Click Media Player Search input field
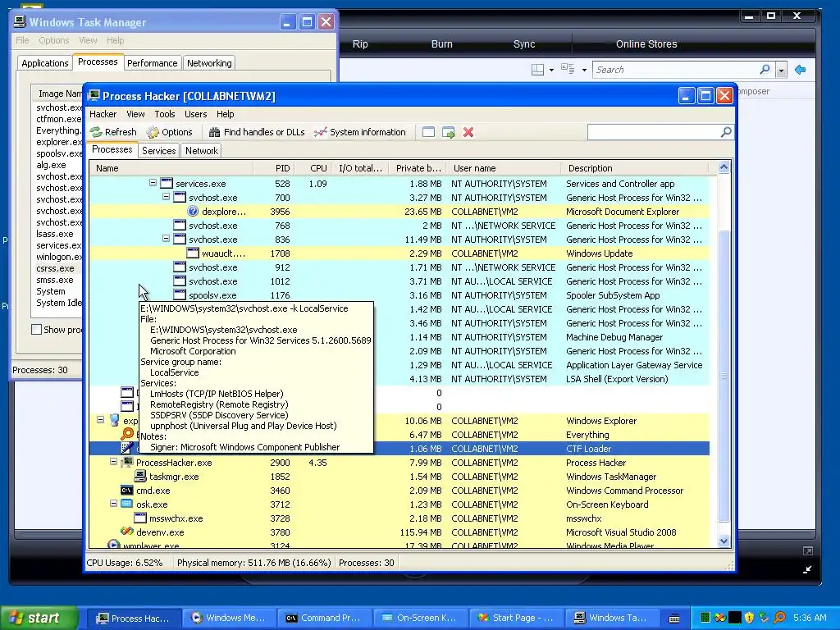840x630 pixels. [675, 70]
